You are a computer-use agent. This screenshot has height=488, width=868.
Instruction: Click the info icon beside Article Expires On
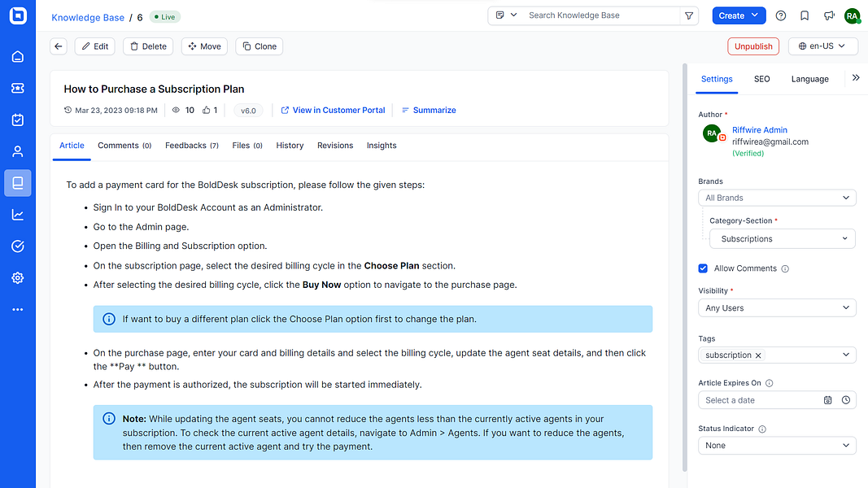coord(769,383)
